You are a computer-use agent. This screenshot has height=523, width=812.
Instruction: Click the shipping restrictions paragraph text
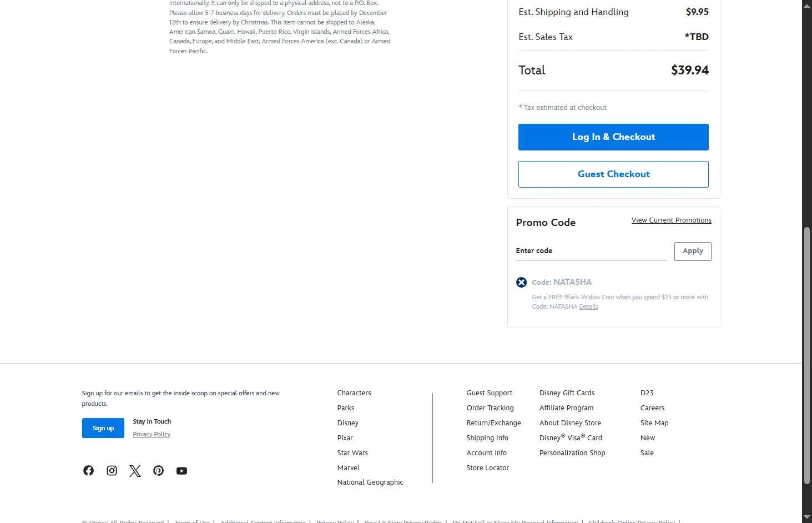(x=280, y=27)
